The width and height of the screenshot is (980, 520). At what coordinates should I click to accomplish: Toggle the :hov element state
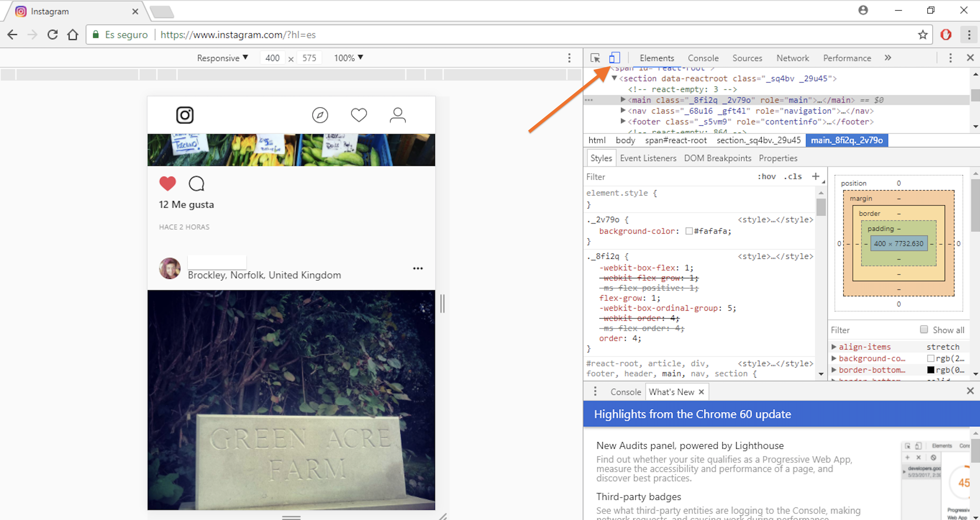tap(766, 176)
